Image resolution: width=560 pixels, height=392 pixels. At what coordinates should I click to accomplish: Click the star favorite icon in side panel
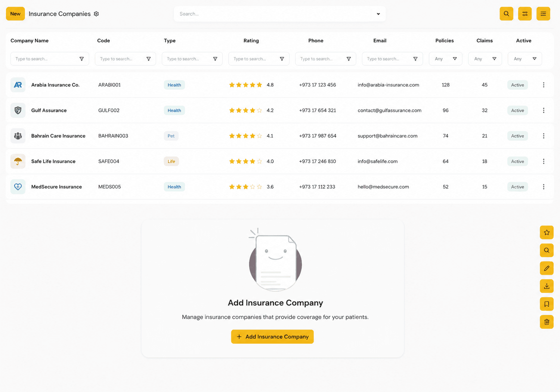pyautogui.click(x=547, y=232)
